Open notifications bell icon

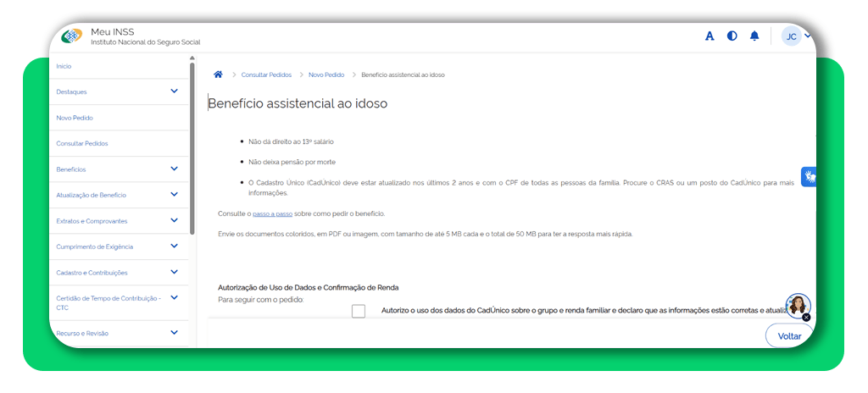754,36
